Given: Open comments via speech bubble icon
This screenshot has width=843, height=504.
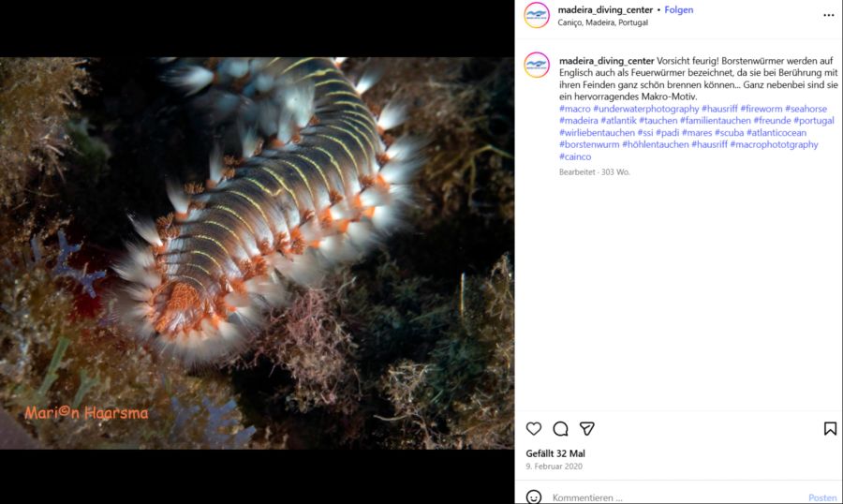Looking at the screenshot, I should click(x=560, y=428).
